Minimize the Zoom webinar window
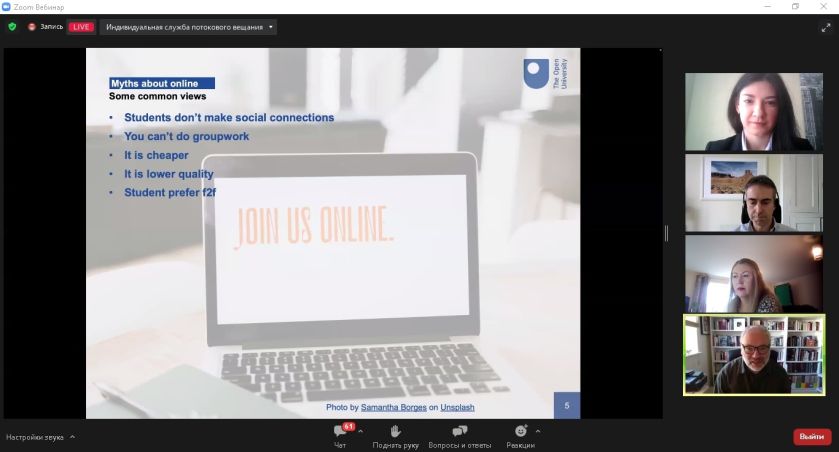The height and width of the screenshot is (452, 839). click(768, 6)
